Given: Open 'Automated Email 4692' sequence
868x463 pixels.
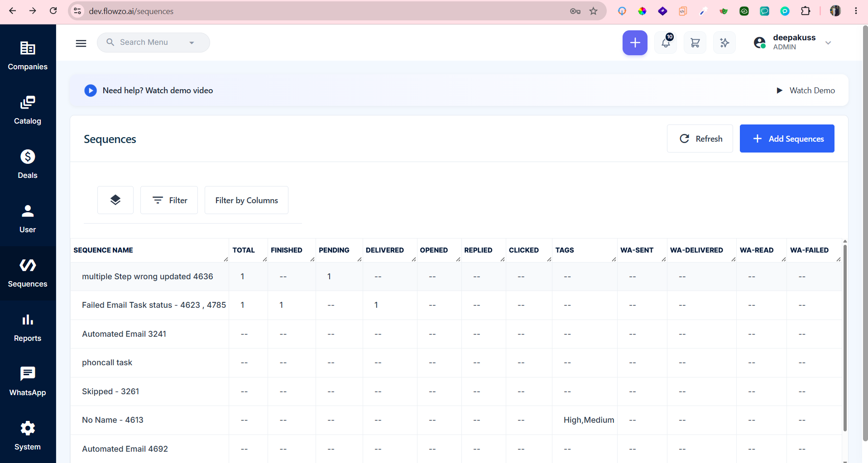Looking at the screenshot, I should 125,449.
